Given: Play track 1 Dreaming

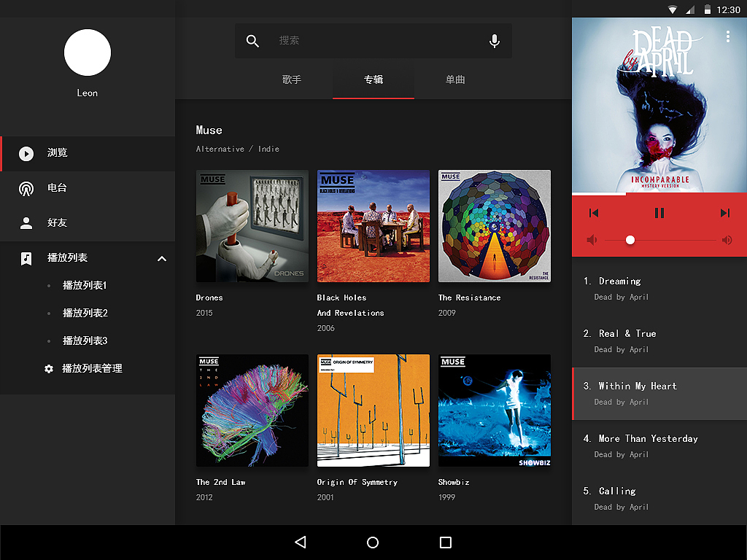Looking at the screenshot, I should 659,289.
